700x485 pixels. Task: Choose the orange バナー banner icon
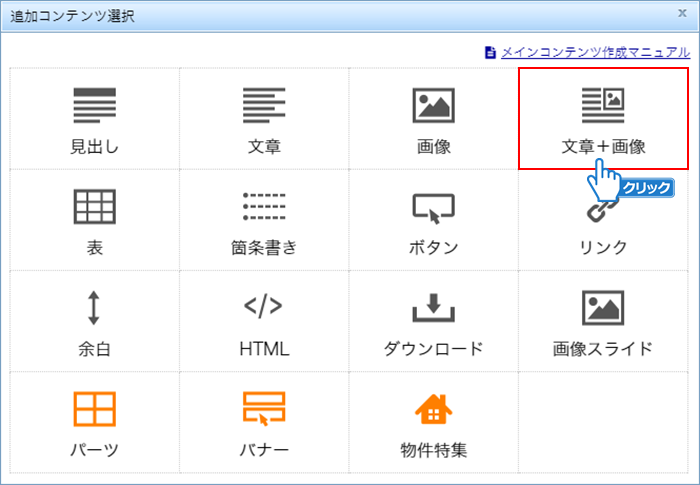coord(264,409)
